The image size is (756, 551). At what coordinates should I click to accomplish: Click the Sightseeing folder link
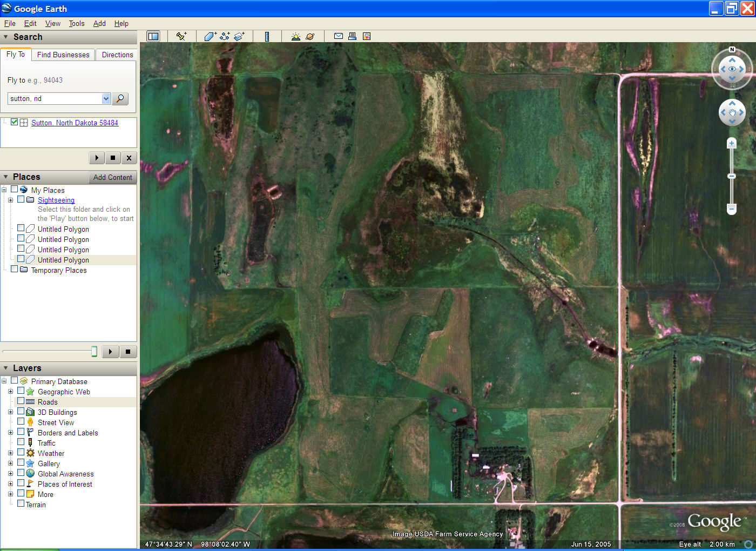56,200
